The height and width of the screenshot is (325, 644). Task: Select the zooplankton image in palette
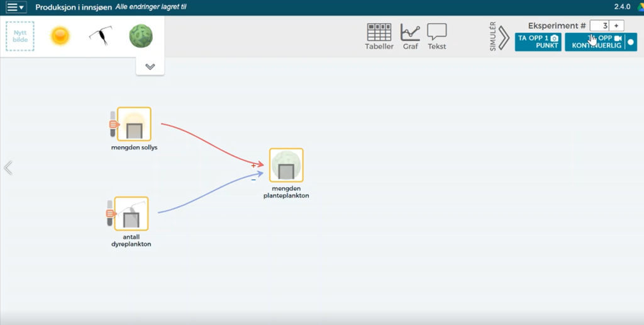coord(99,36)
